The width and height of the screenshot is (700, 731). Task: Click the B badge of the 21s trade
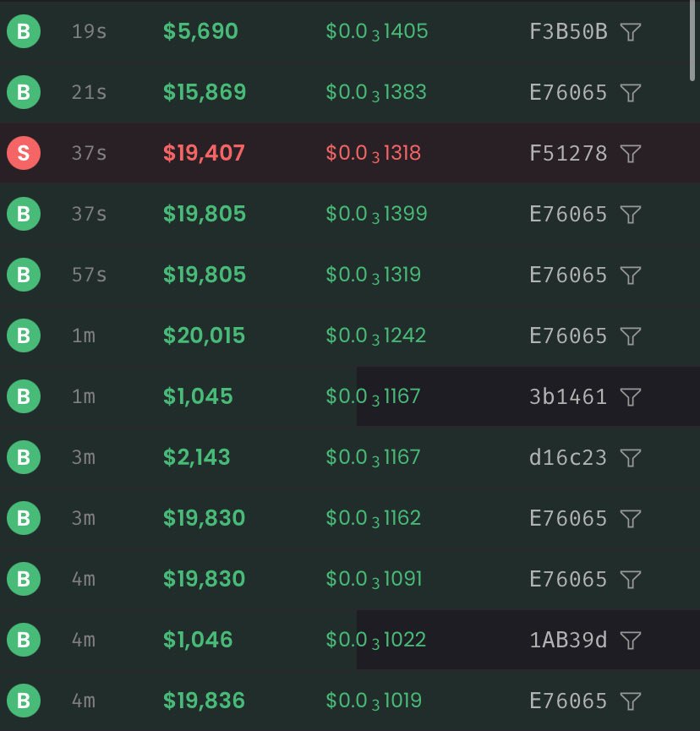[24, 92]
